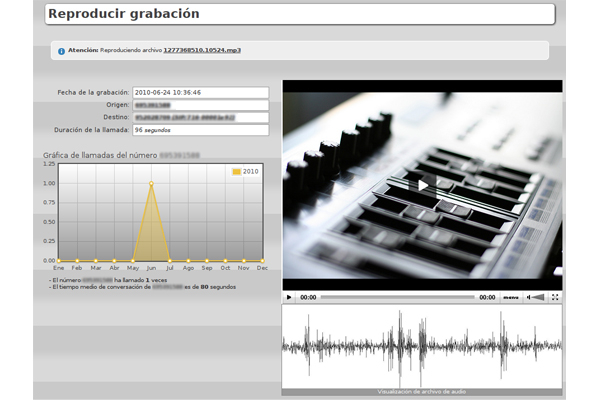
Task: Click the elapsed time display in player
Action: click(308, 297)
